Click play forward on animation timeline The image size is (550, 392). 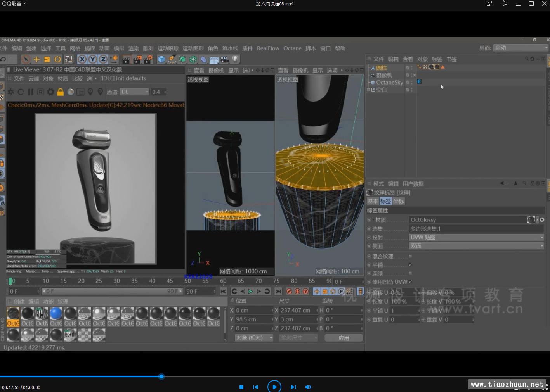tap(250, 291)
